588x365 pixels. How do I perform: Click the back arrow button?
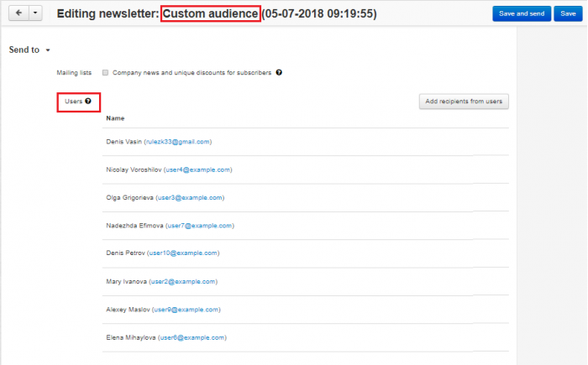coord(18,13)
